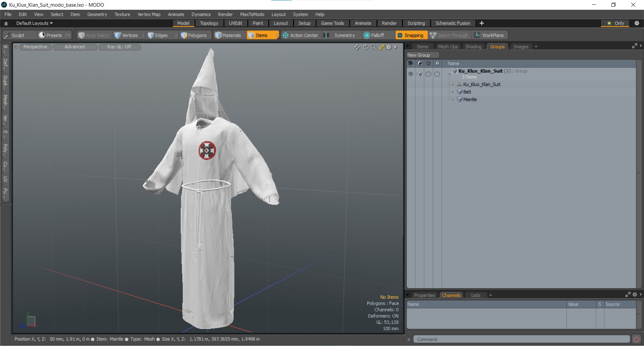Open the Texture menu
644x346 pixels.
(x=122, y=14)
